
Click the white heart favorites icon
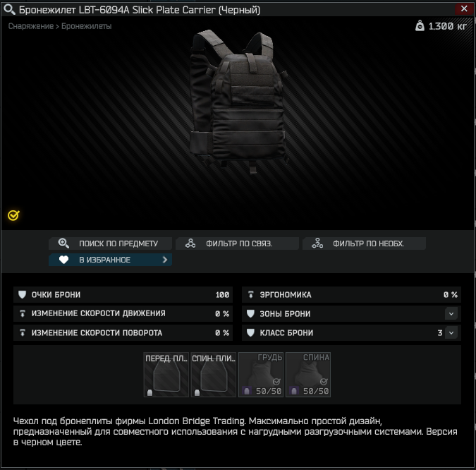tap(63, 260)
